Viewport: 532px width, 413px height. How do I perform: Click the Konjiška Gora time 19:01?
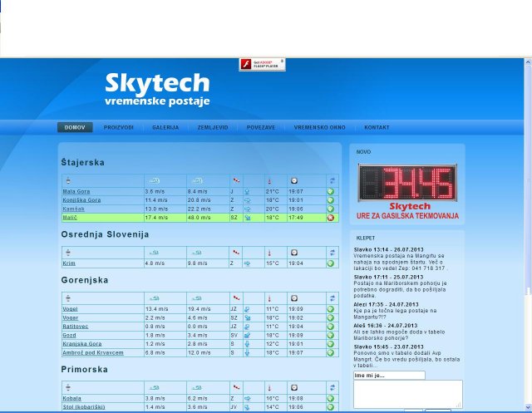pos(296,200)
